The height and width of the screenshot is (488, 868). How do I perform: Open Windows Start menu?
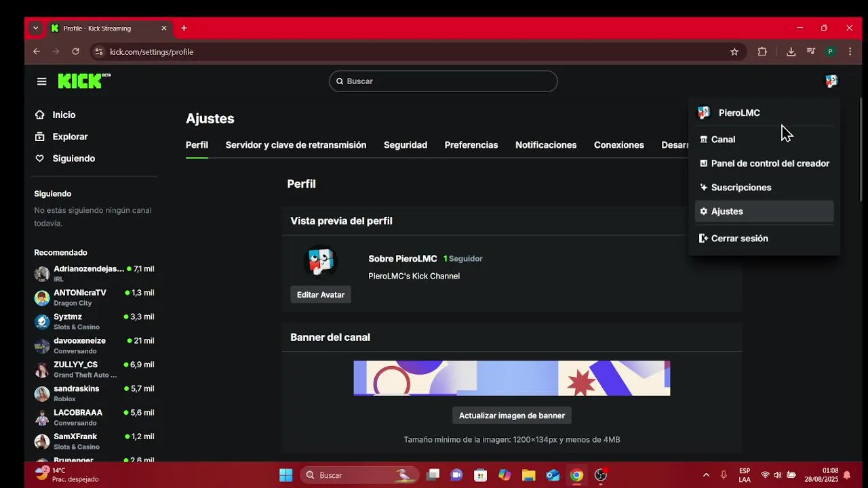click(285, 475)
